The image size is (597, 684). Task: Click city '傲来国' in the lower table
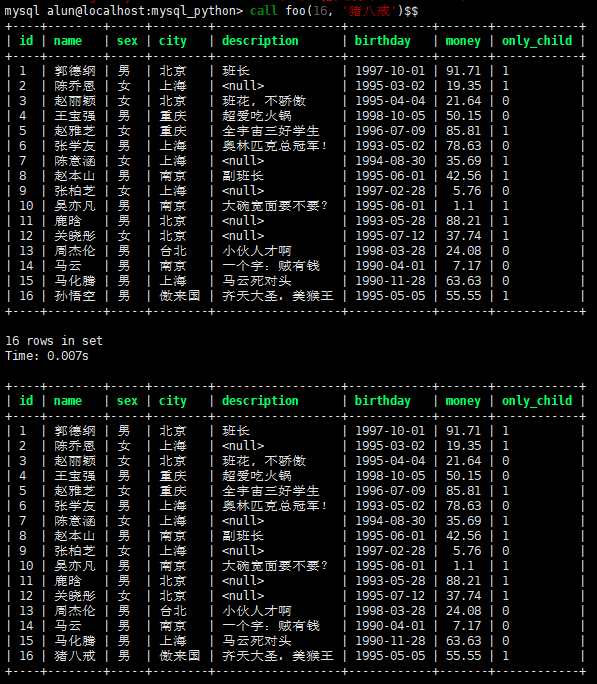[x=180, y=656]
